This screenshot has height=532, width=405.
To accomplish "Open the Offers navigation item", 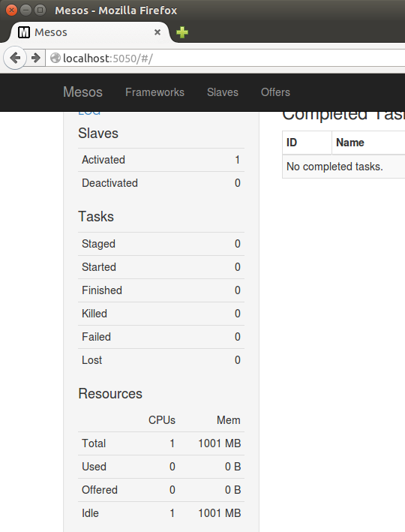I will (275, 92).
